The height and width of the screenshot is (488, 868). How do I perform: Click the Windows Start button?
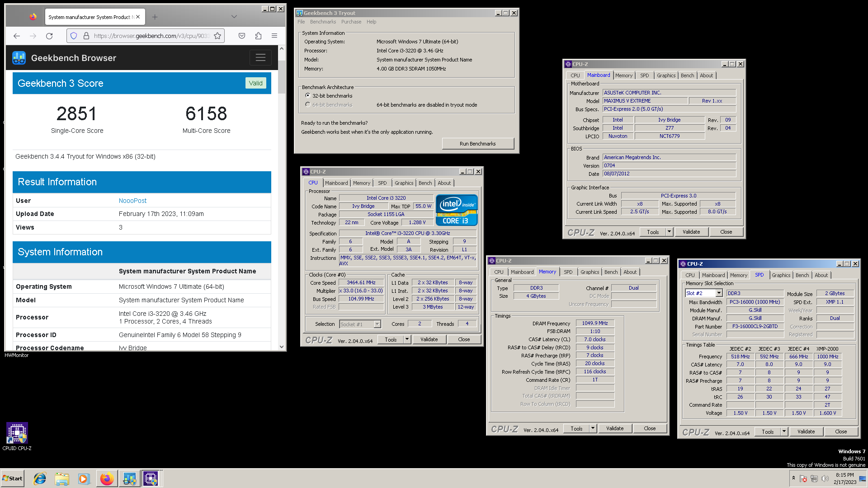click(12, 479)
